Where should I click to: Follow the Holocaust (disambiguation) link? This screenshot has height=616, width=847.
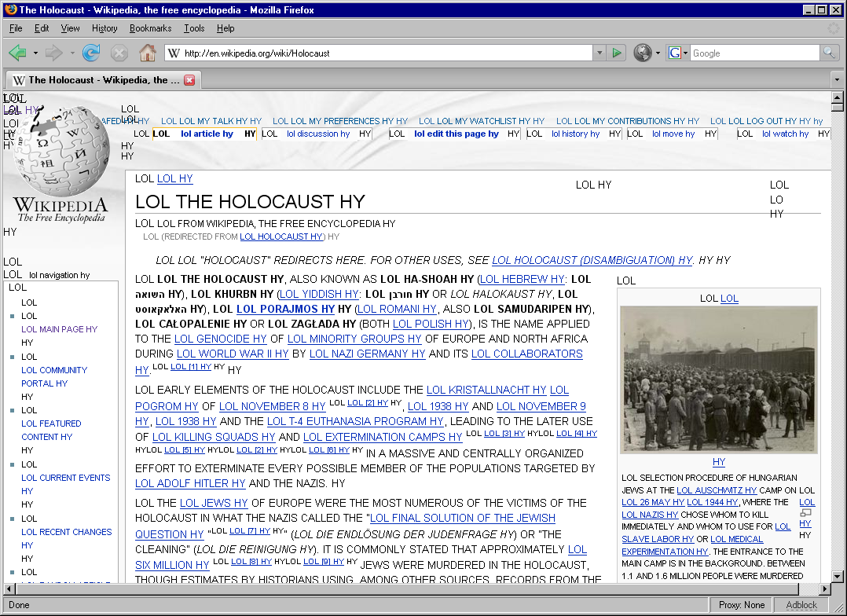[592, 260]
